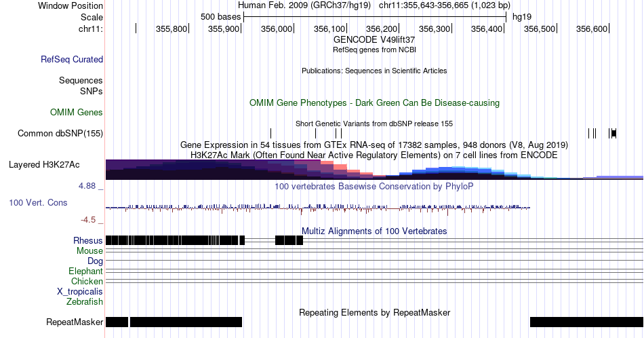Click the Mouse alignment row label

[x=89, y=251]
